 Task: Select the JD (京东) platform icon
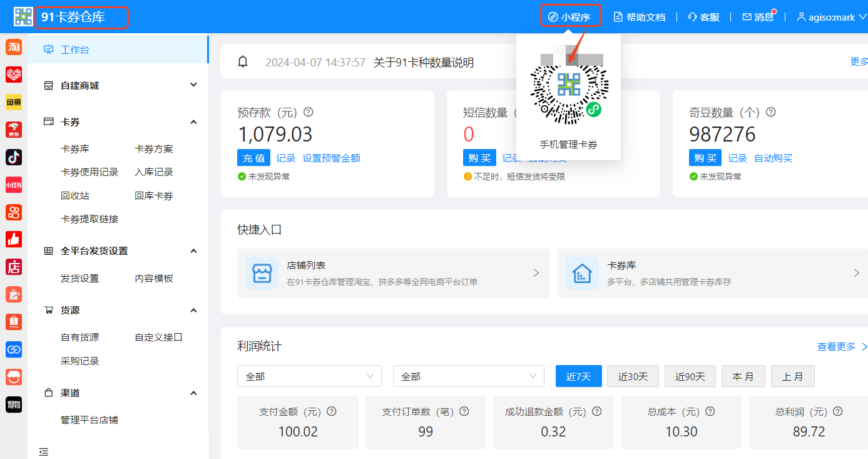pos(14,130)
